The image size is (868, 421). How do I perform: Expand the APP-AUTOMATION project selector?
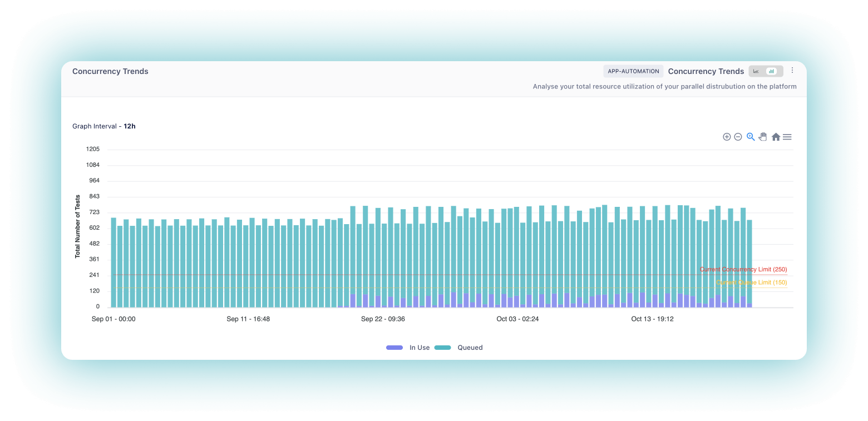click(x=633, y=71)
